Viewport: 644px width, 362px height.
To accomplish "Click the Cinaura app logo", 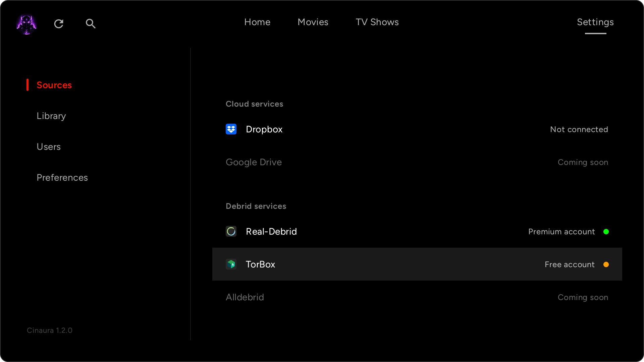I will pos(26,24).
